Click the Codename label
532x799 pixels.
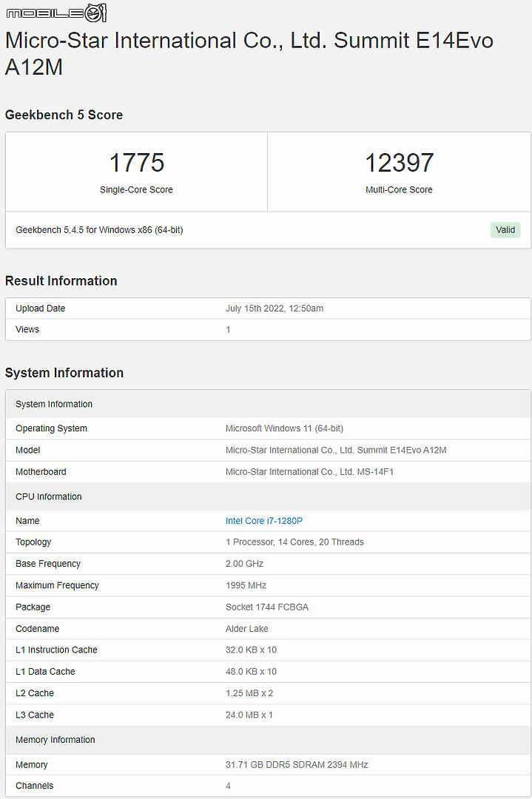pyautogui.click(x=37, y=629)
